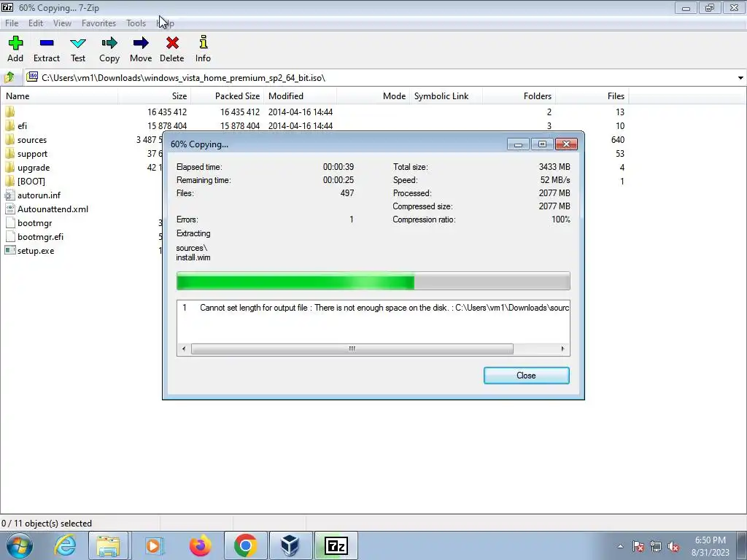Select the bootmgr.efi file icon
Screen dimensions: 747x560
(9, 236)
